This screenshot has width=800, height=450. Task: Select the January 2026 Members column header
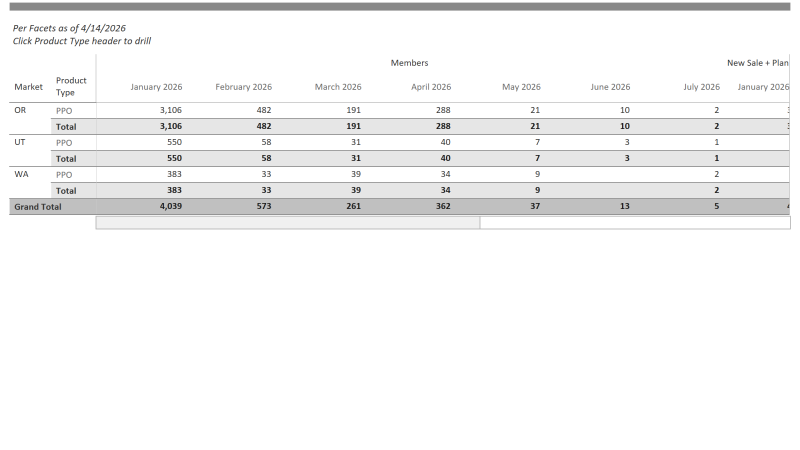pyautogui.click(x=155, y=87)
